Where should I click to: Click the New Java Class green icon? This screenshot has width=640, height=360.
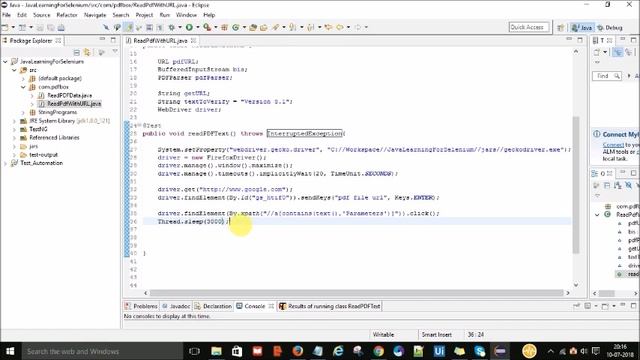(236, 27)
